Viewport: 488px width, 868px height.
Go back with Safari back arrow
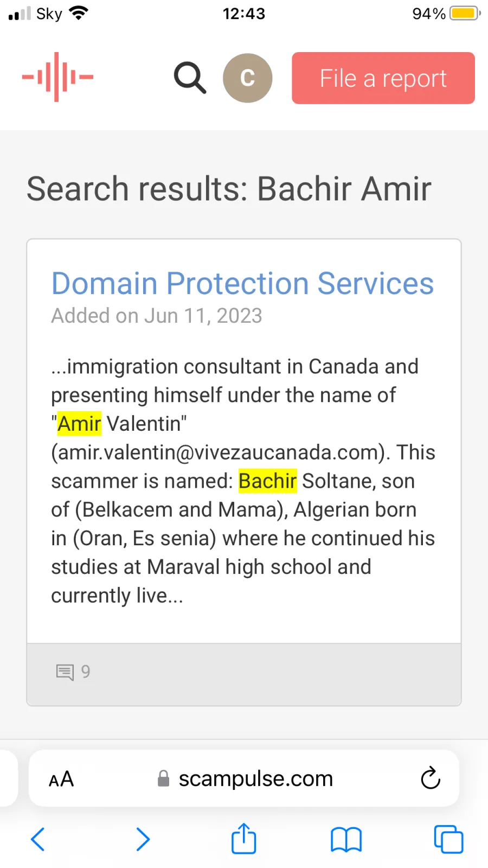[x=38, y=839]
